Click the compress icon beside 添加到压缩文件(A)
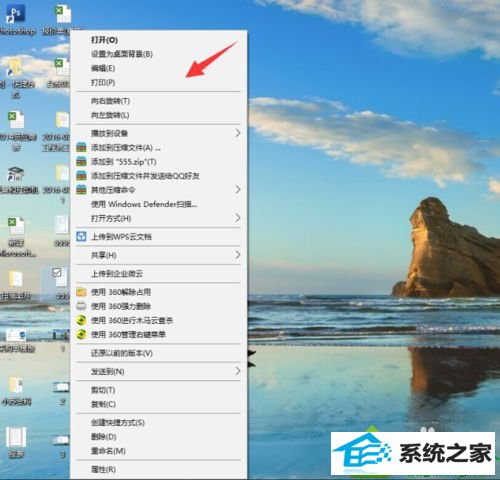 [81, 147]
